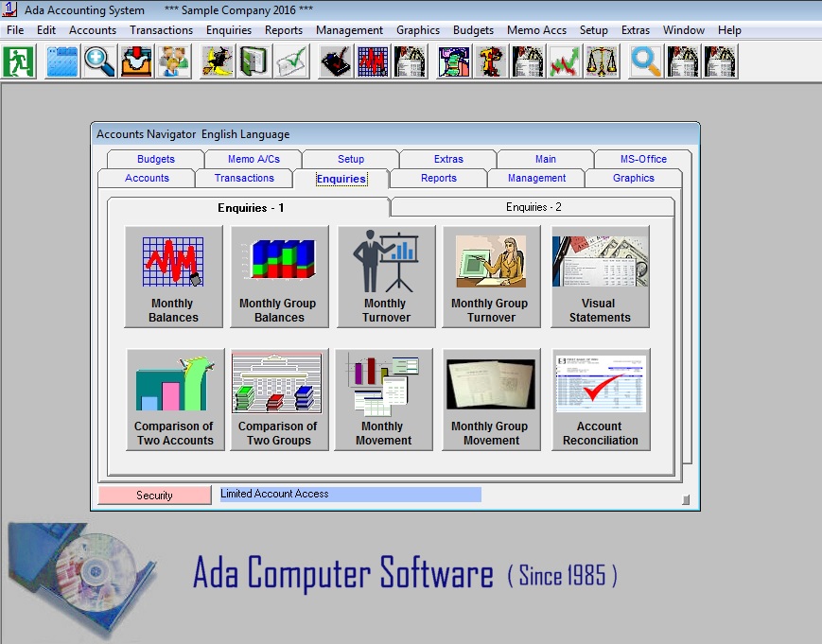Open the Comparison of Two Groups tile
This screenshot has height=644, width=822.
(279, 399)
